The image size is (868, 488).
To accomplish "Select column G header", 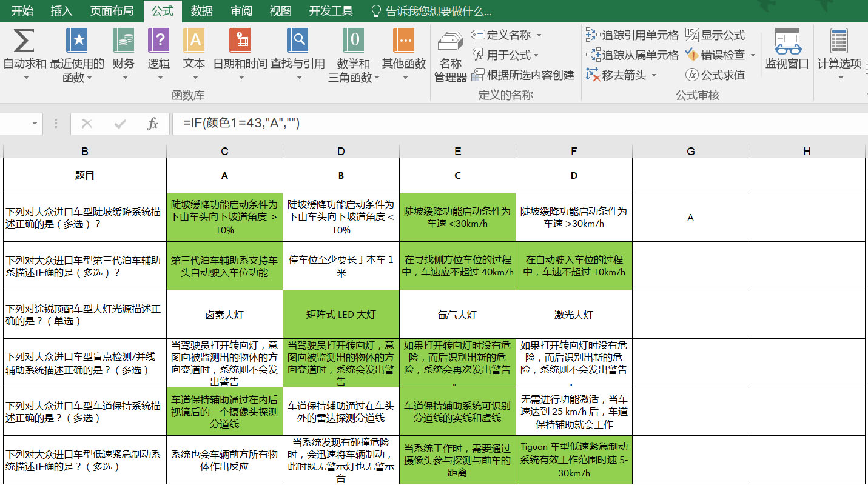I will click(690, 152).
